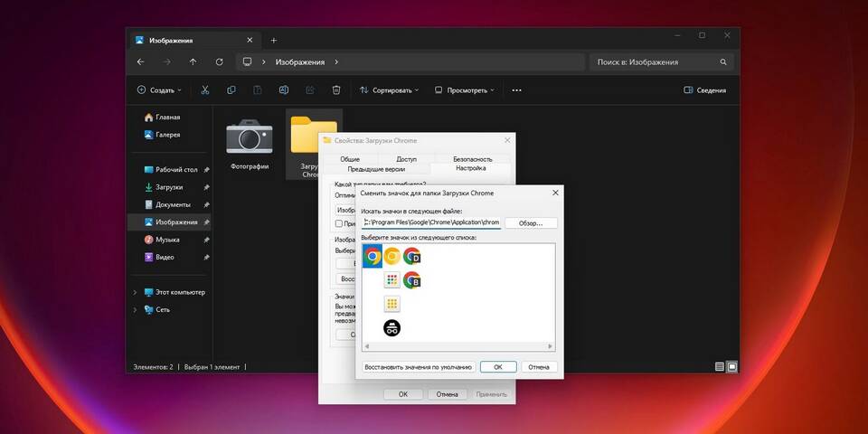Image resolution: width=868 pixels, height=434 pixels.
Task: Switch to details list view in status bar
Action: tap(720, 366)
